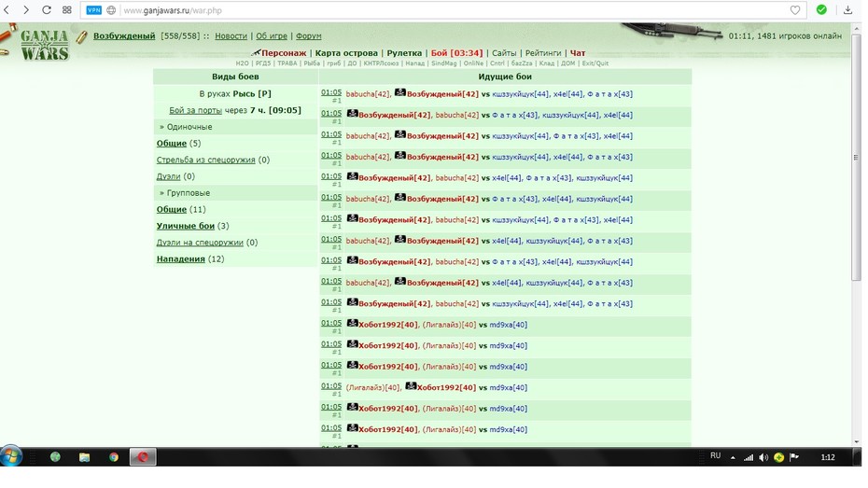Open the Карта острова menu item

click(346, 53)
